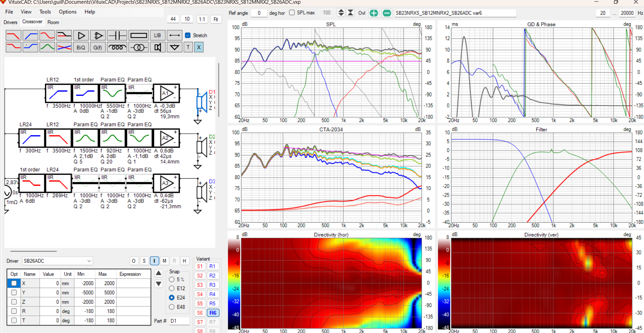Insert a transformer component
This screenshot has height=333, width=644.
(x=139, y=47)
